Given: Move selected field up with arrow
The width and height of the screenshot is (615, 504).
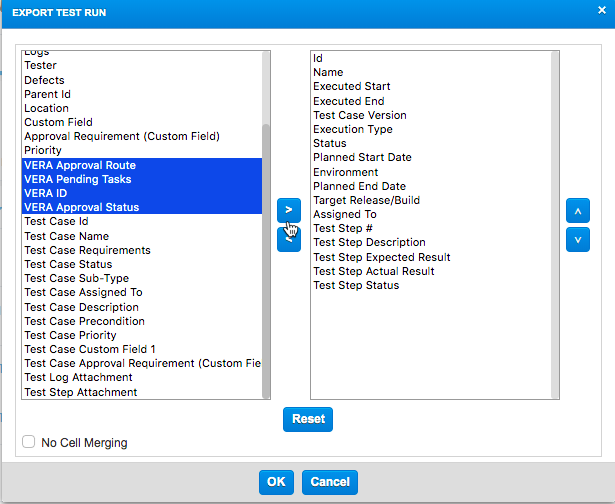Looking at the screenshot, I should tap(577, 211).
